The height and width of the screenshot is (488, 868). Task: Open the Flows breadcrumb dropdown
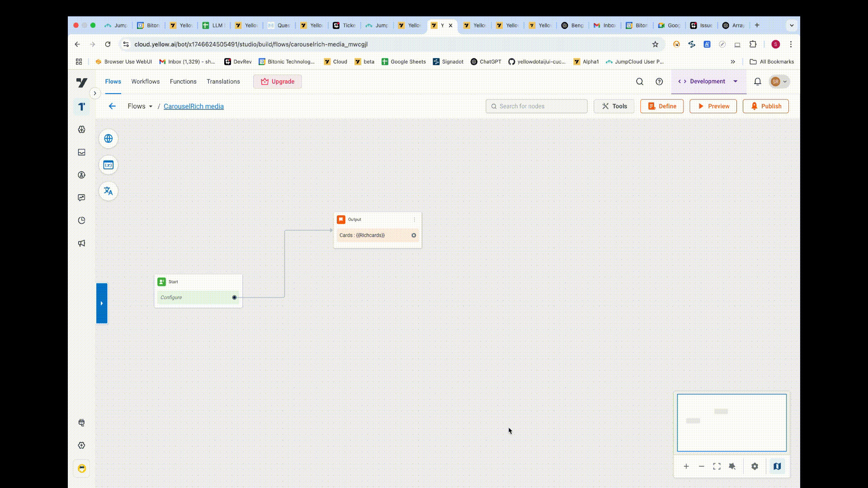(140, 106)
